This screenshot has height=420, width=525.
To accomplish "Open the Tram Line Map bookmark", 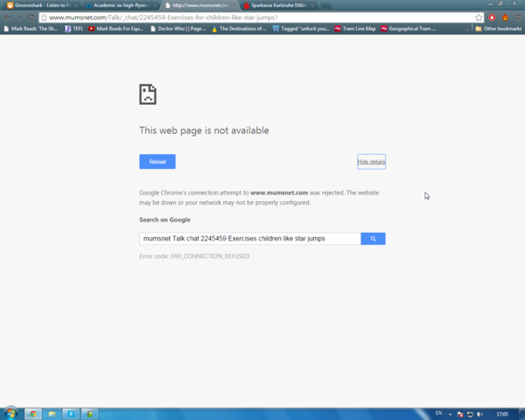I will (x=355, y=29).
